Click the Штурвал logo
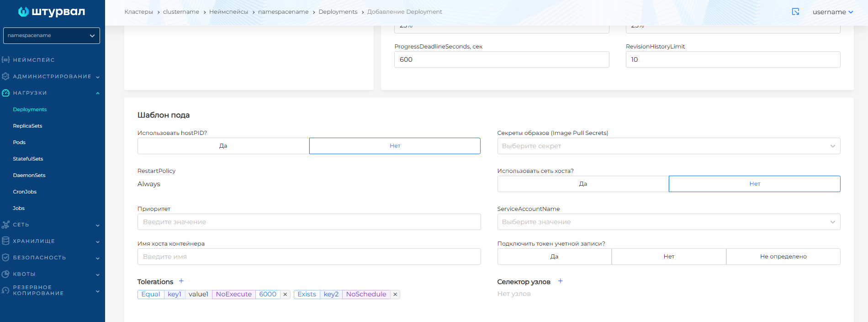 coord(52,12)
